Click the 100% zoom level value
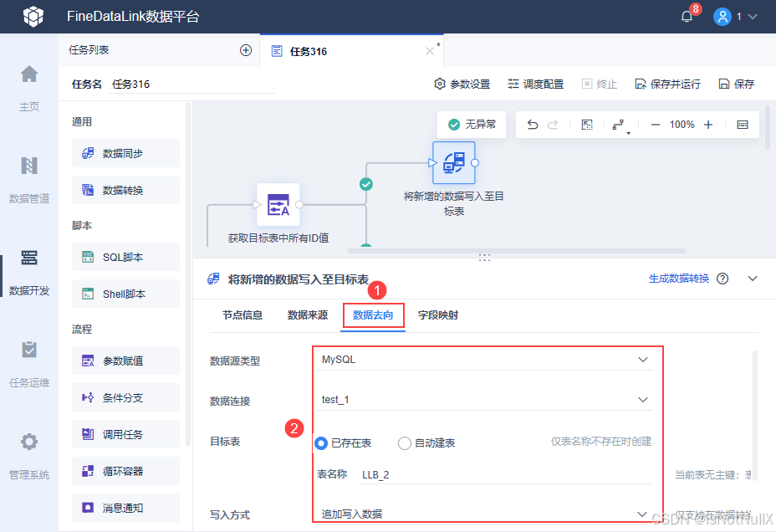Image resolution: width=776 pixels, height=532 pixels. pyautogui.click(x=682, y=125)
